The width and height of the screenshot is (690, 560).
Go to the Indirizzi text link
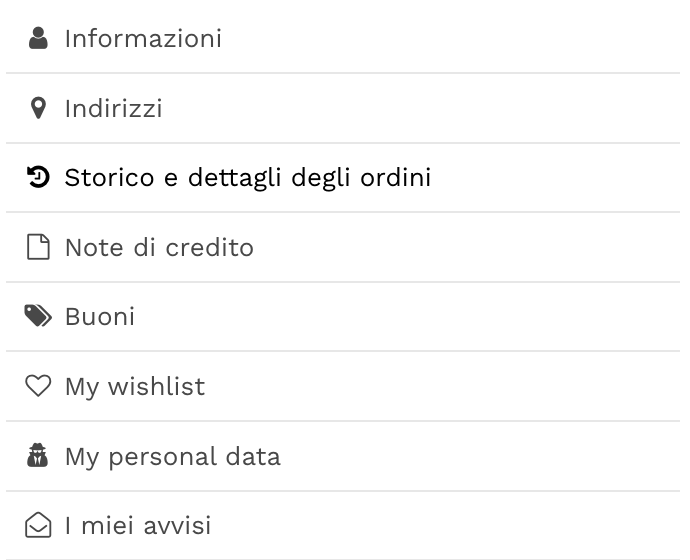pos(113,108)
